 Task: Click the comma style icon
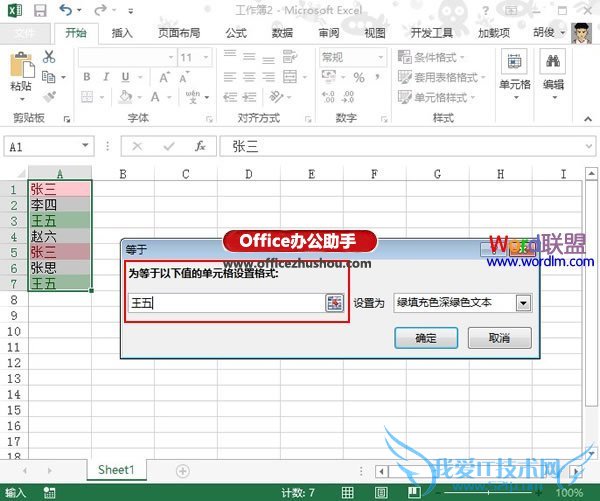click(377, 77)
